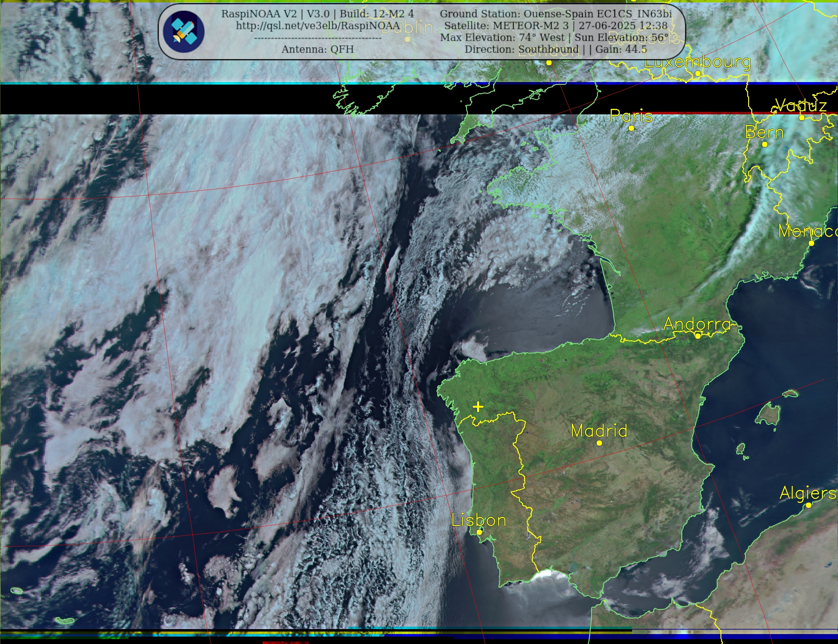Click the Lisbon yellow dot marker
The height and width of the screenshot is (644, 838).
(x=479, y=532)
